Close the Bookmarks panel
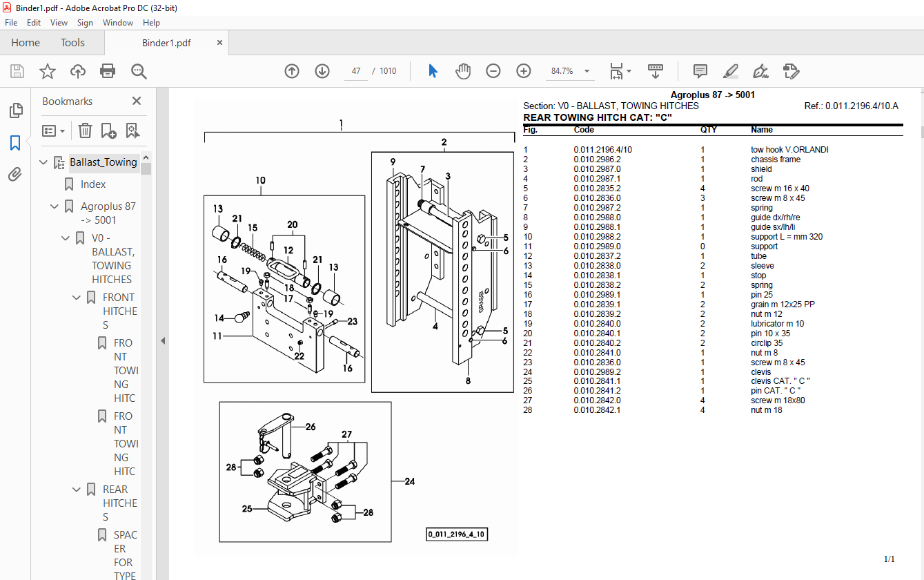The height and width of the screenshot is (580, 924). (137, 101)
